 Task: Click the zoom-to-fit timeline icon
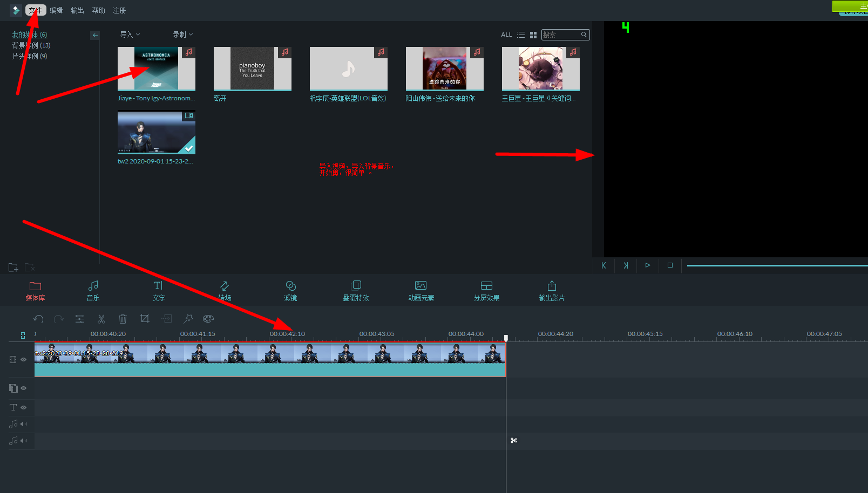(x=23, y=335)
